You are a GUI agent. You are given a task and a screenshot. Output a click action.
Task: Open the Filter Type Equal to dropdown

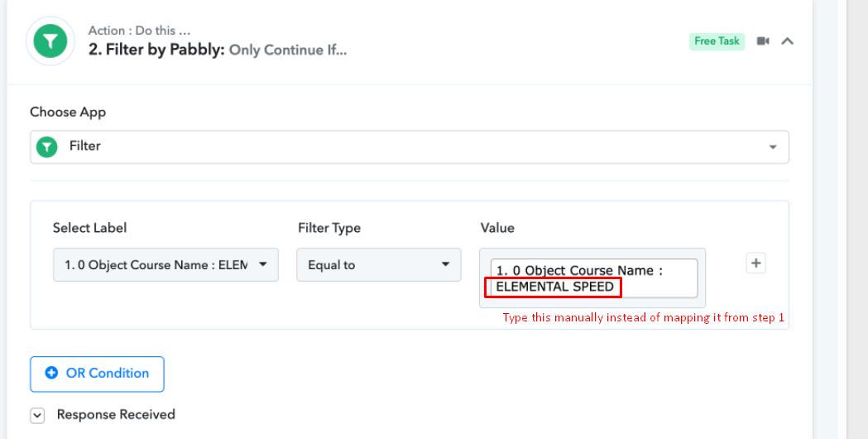tap(379, 265)
